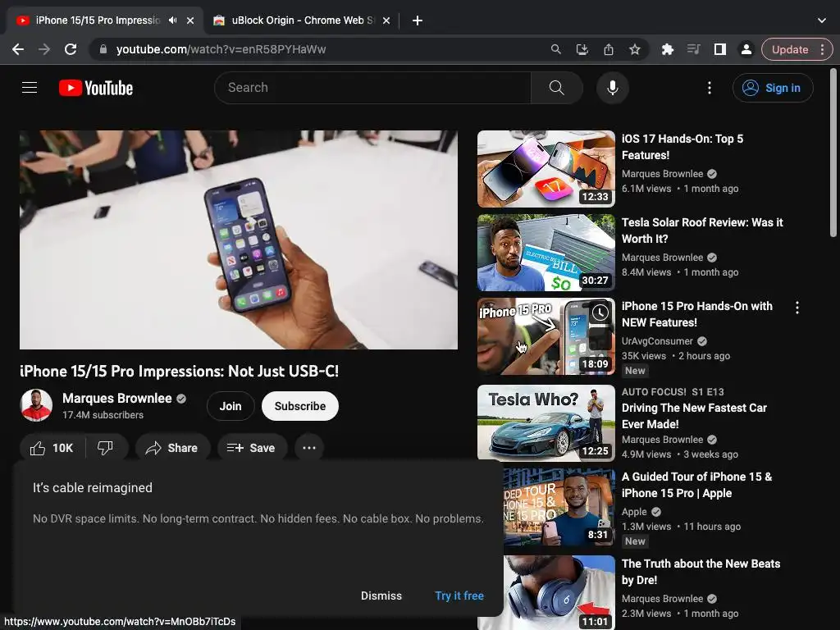Screen dimensions: 840x630
Task: Click the search magnifier button
Action: click(557, 87)
